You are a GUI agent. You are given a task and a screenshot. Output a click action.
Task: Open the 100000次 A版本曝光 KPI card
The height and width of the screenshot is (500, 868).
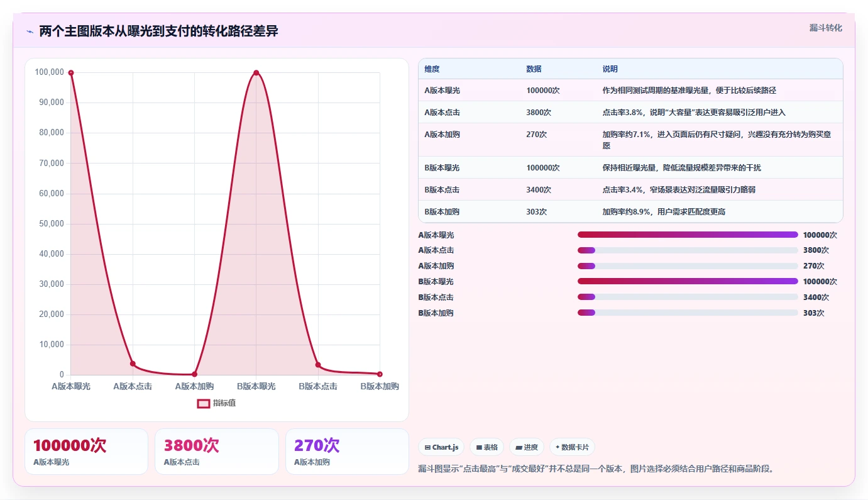click(x=86, y=452)
